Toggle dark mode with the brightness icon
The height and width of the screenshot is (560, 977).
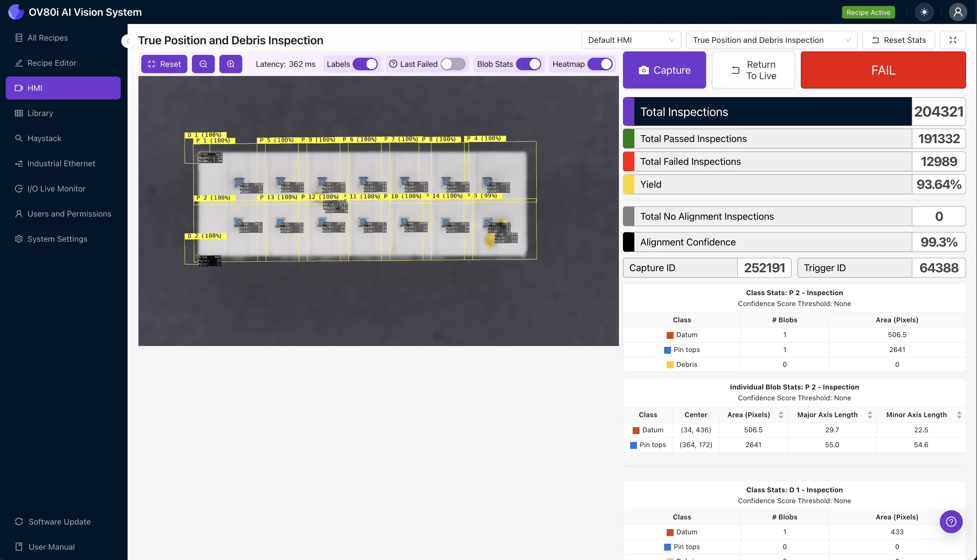[x=925, y=12]
